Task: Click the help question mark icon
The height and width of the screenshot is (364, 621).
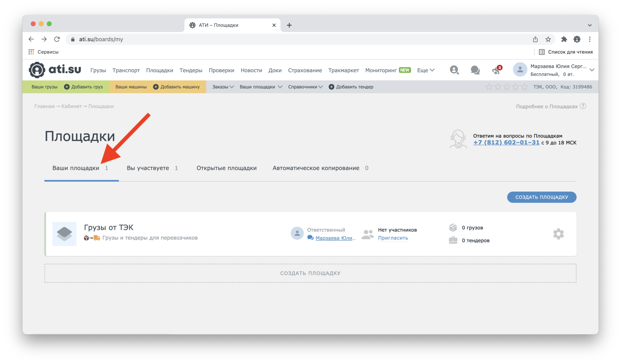Action: [583, 106]
